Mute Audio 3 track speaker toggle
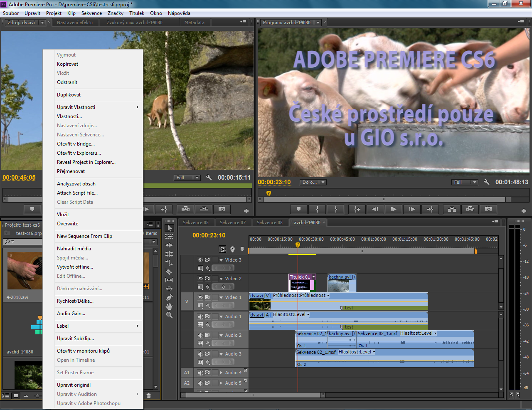This screenshot has width=532, height=410. click(x=200, y=354)
